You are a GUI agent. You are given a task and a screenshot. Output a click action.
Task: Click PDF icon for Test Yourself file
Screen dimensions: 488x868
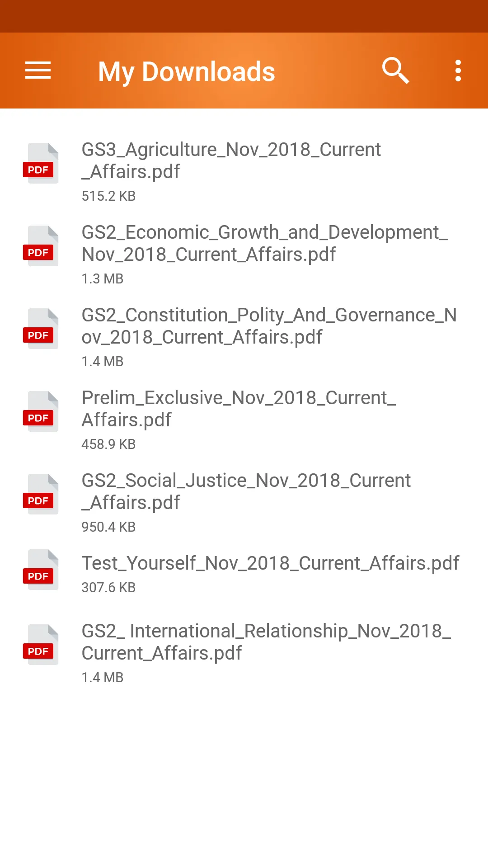coord(41,570)
